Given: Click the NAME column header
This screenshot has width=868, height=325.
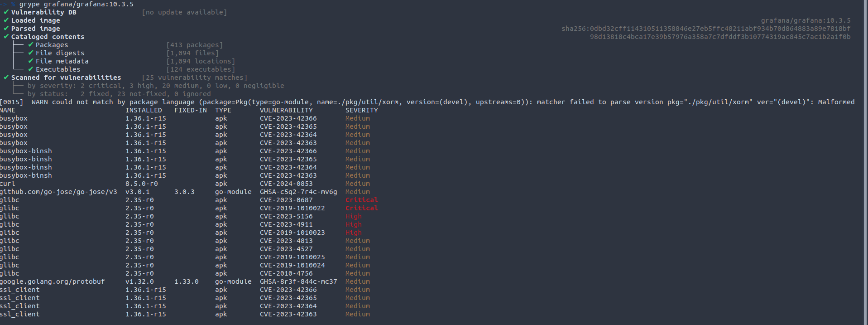Looking at the screenshot, I should [8, 110].
